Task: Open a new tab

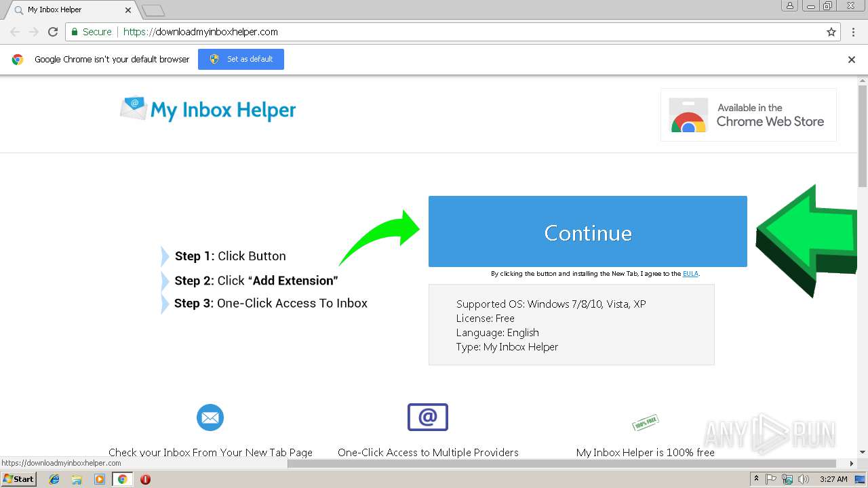Action: click(x=153, y=10)
